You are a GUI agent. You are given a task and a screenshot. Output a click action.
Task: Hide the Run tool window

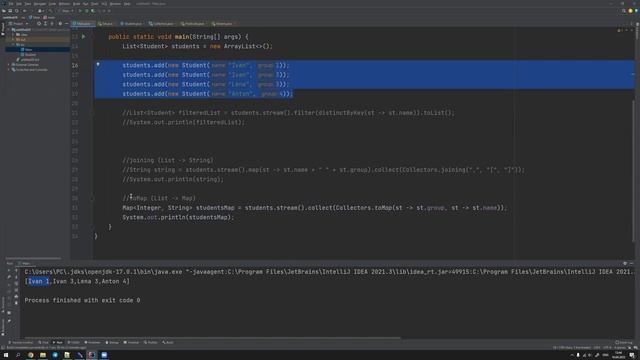click(x=631, y=263)
